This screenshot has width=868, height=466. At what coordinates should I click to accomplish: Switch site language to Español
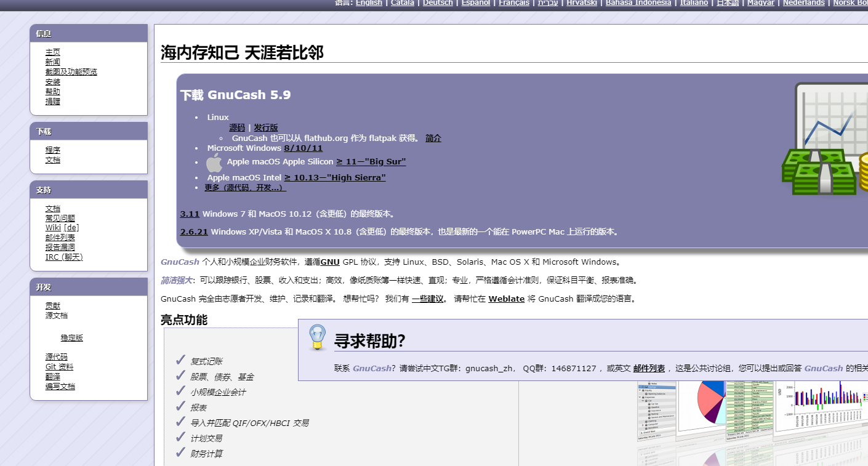(476, 3)
